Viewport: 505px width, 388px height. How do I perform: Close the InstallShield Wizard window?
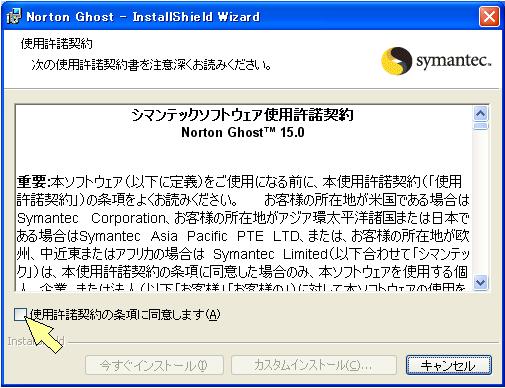[x=489, y=16]
